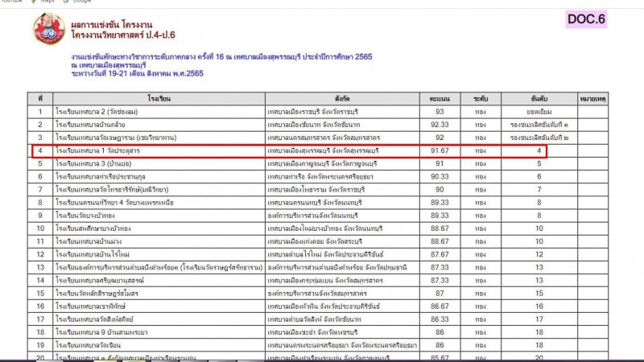Click affiliation เทศบาลนครสมุทรสาคร จังหวัดสมุทรสาคร
Screen dimensions: 644x362
tap(324, 138)
